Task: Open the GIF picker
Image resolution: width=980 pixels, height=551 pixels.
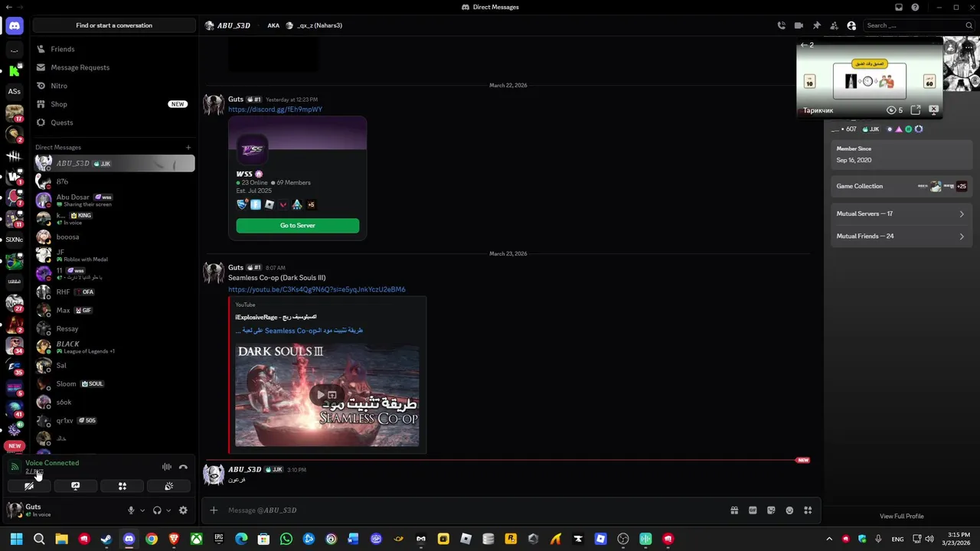Action: [753, 510]
